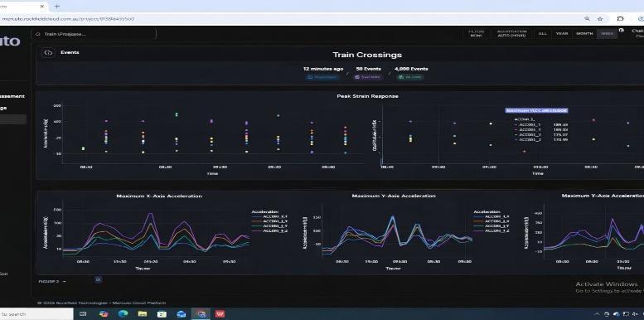Select the YEAR time range

[x=561, y=34]
